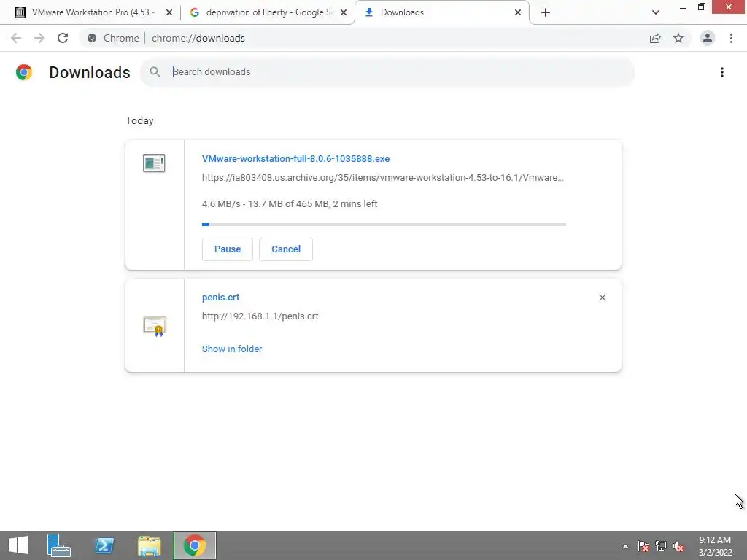The width and height of the screenshot is (747, 560).
Task: Click the magnifier icon in search downloads
Action: pos(155,72)
